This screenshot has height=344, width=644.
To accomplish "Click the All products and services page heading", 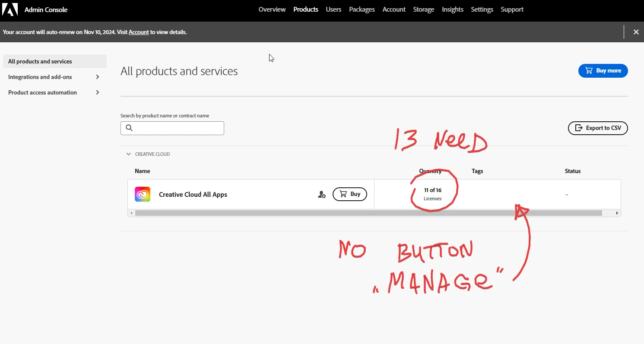I will tap(179, 71).
